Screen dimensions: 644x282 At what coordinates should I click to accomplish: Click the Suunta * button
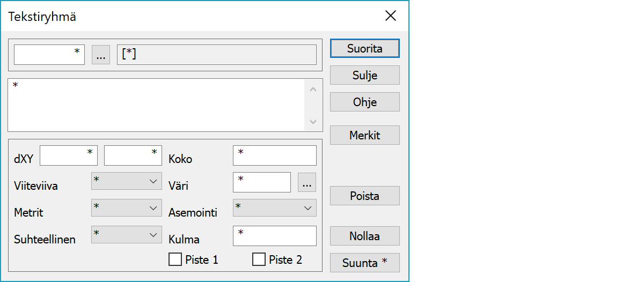click(364, 263)
